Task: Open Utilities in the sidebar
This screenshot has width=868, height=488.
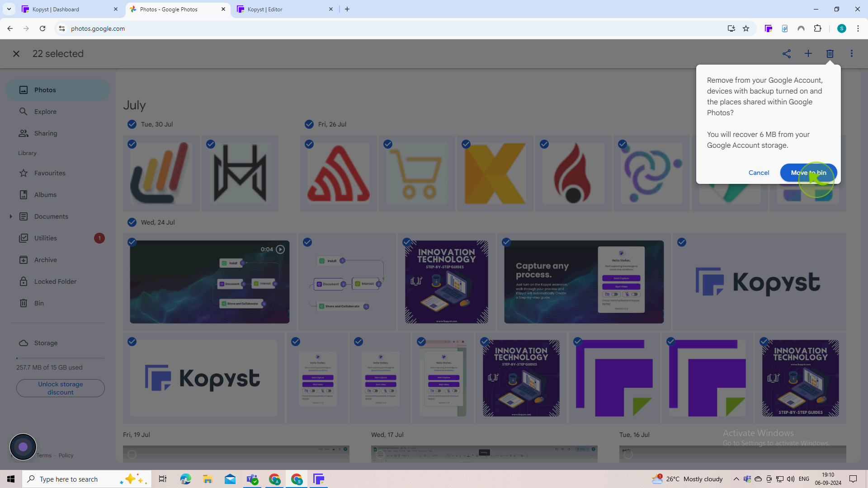Action: pos(58,238)
